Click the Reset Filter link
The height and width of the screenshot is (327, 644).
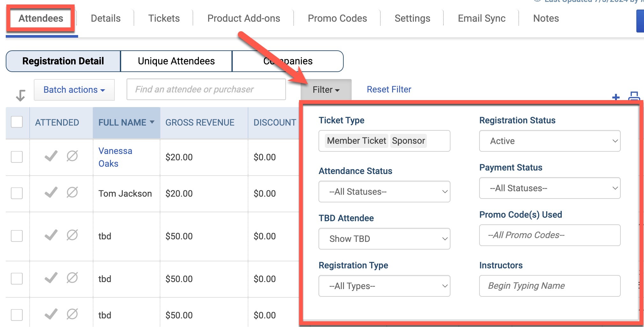tap(389, 90)
